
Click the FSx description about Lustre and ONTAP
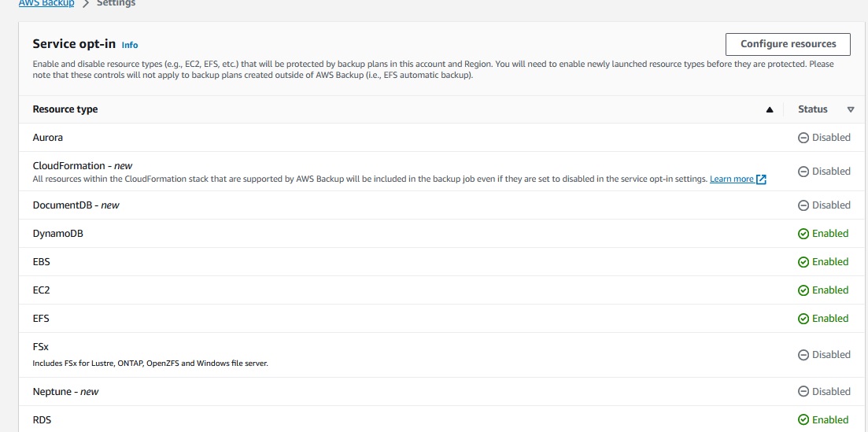(150, 364)
